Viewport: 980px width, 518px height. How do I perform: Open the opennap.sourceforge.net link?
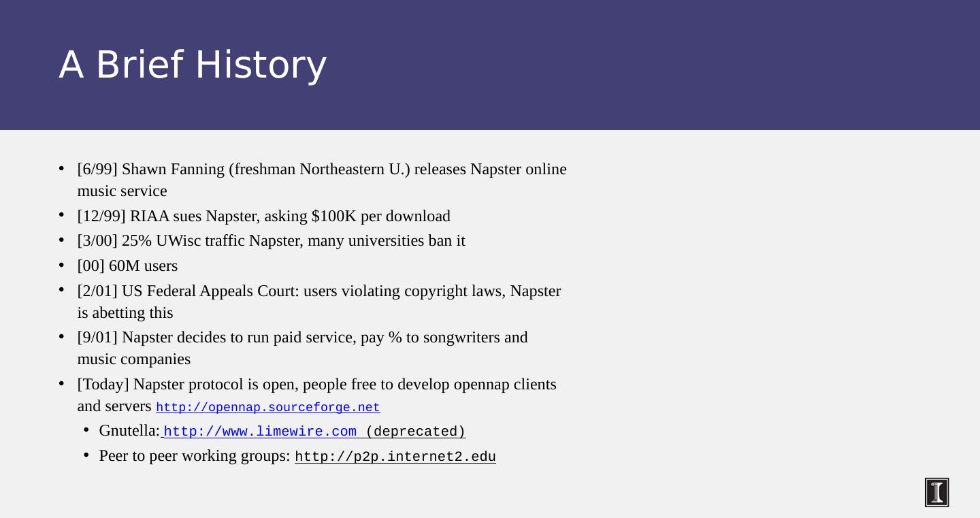click(x=267, y=408)
